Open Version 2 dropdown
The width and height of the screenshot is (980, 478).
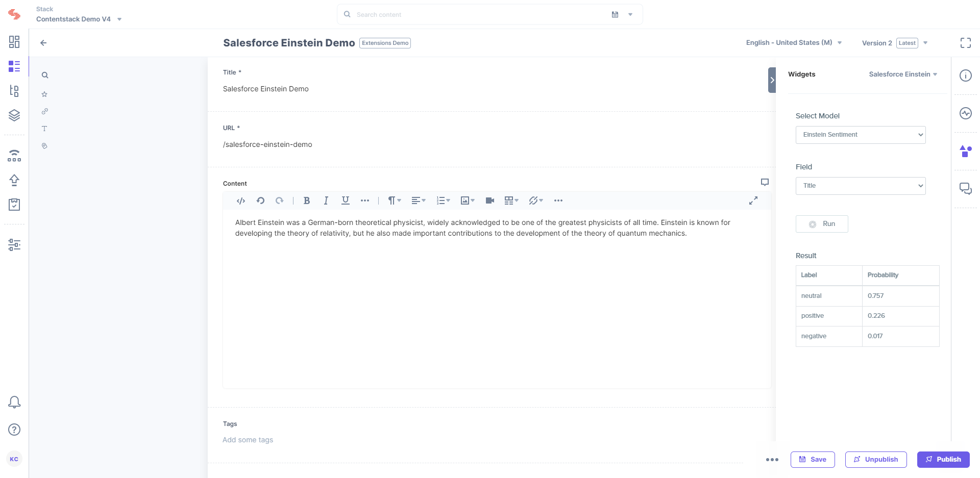click(895, 43)
